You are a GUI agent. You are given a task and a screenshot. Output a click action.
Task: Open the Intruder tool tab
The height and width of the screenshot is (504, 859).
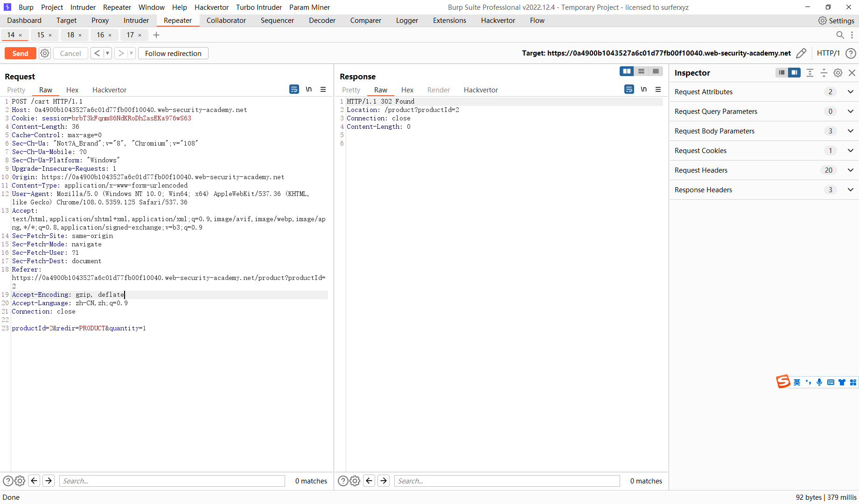click(x=136, y=21)
